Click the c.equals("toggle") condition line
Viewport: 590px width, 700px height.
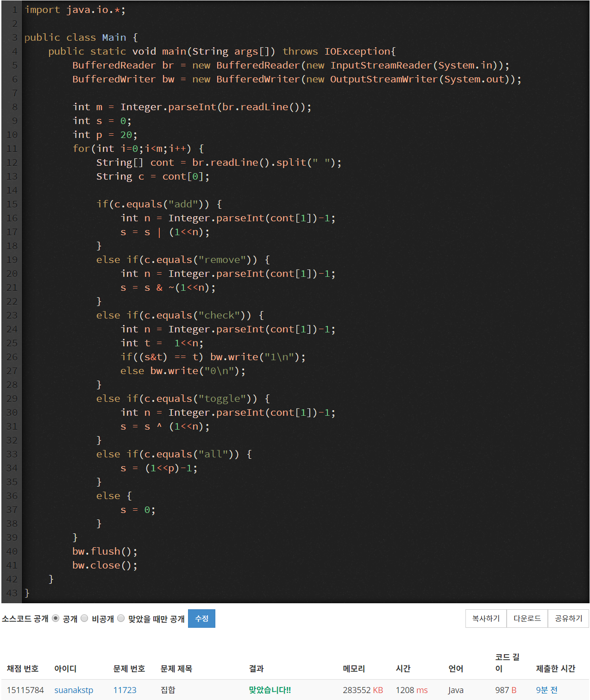point(183,399)
